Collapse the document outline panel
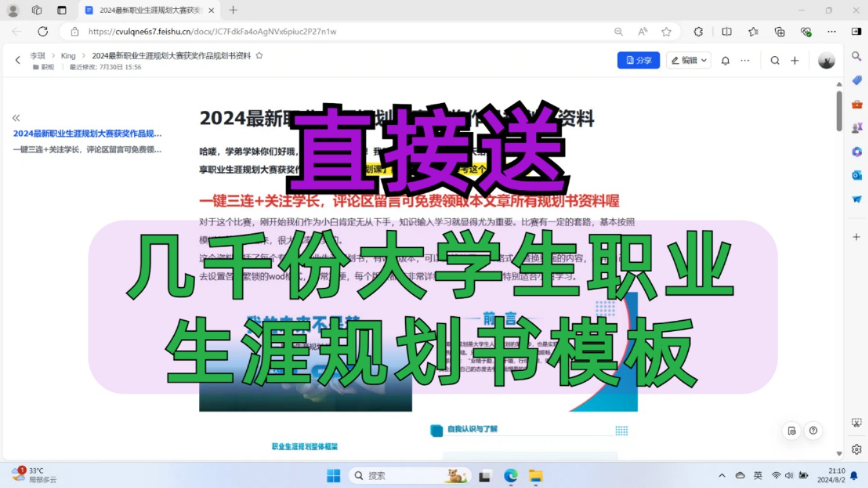The image size is (868, 488). 16,118
